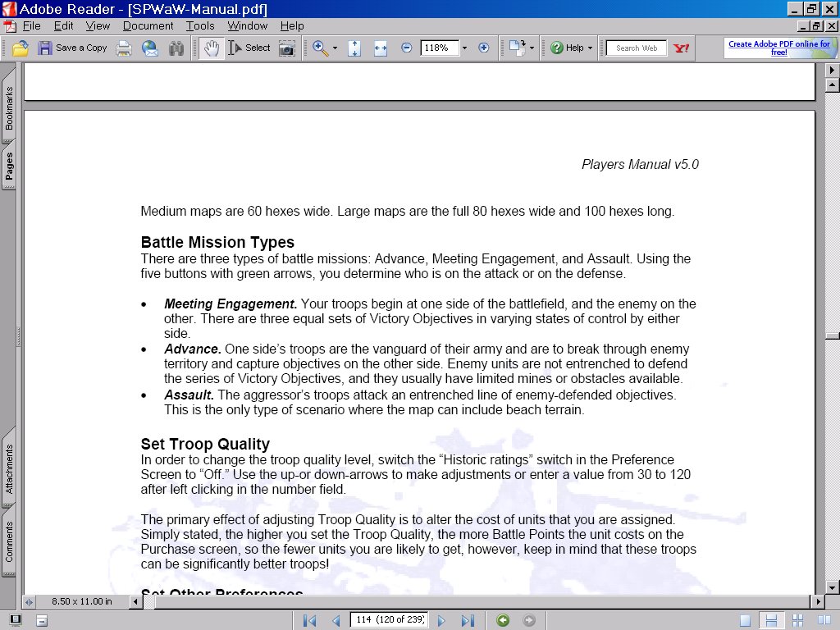Image resolution: width=840 pixels, height=630 pixels.
Task: Click the 8.50 x 11.00 in page size
Action: point(82,601)
